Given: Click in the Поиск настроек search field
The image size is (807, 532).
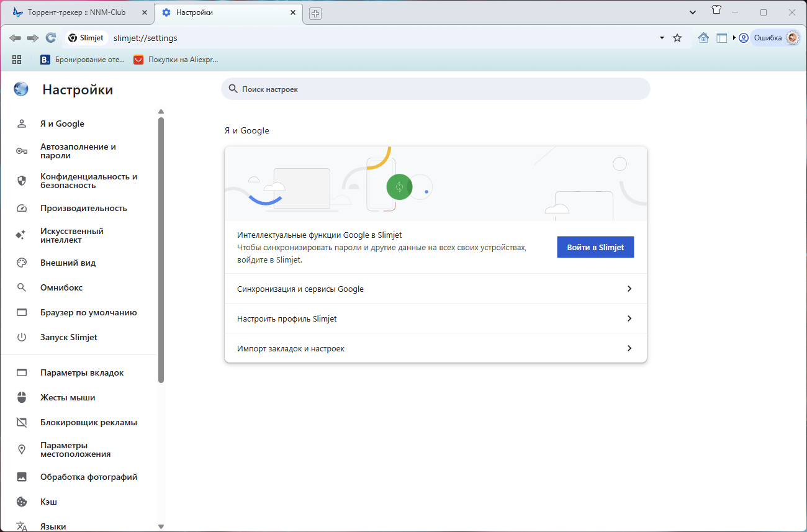Looking at the screenshot, I should coord(436,89).
